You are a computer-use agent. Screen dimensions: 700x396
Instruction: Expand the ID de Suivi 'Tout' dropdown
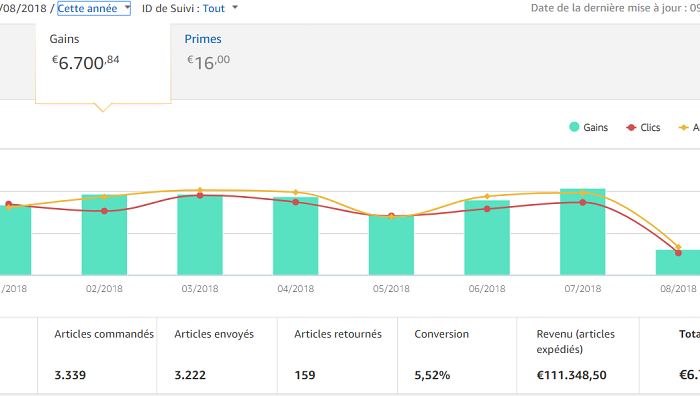pyautogui.click(x=220, y=8)
